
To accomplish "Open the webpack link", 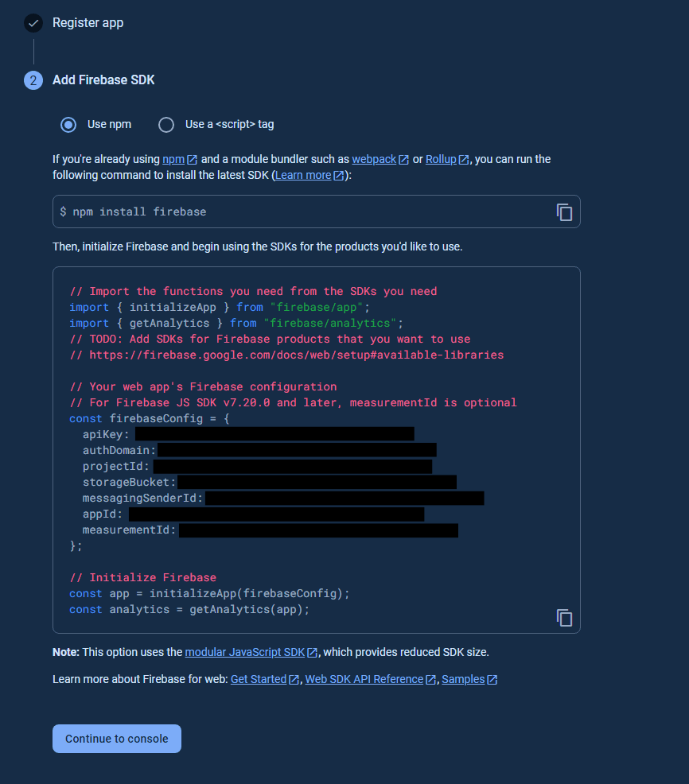I will [380, 160].
